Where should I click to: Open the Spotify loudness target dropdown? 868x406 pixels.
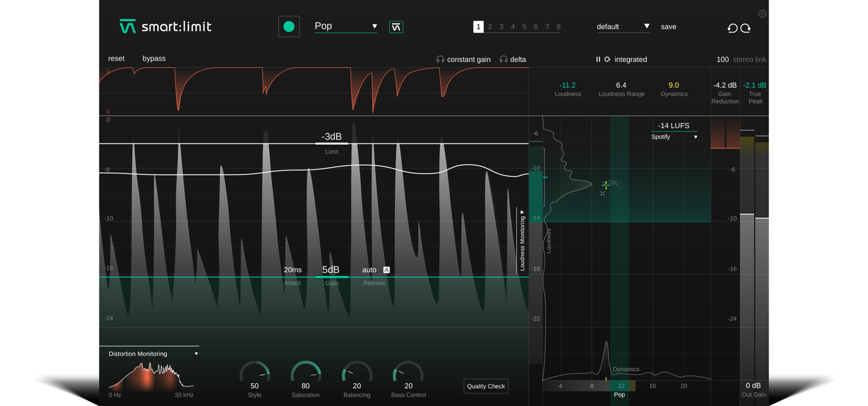click(674, 137)
